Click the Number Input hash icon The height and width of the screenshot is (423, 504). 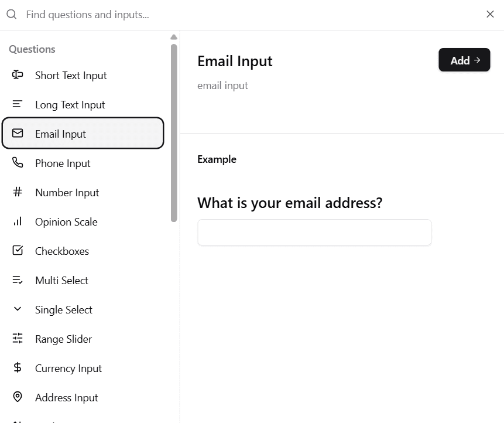click(17, 192)
